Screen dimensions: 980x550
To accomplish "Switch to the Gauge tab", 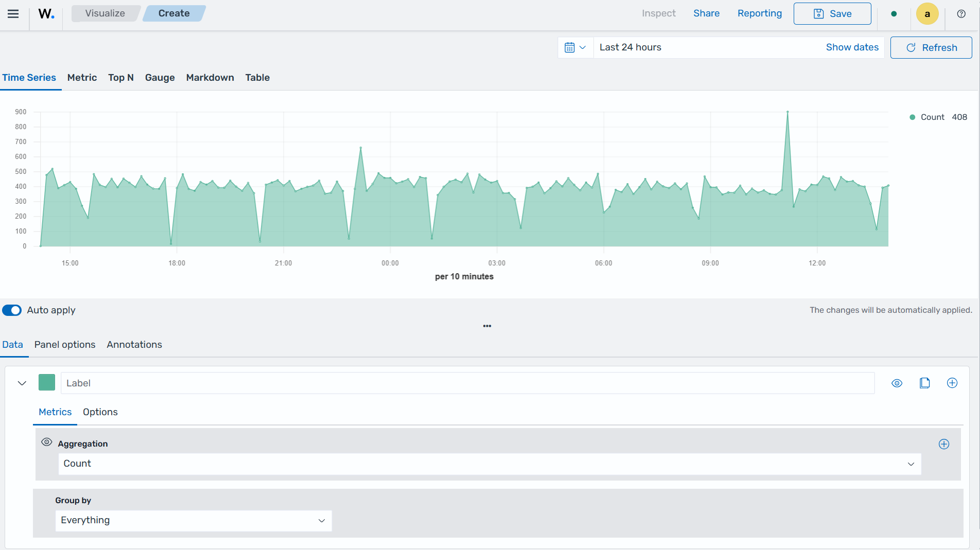I will [160, 78].
